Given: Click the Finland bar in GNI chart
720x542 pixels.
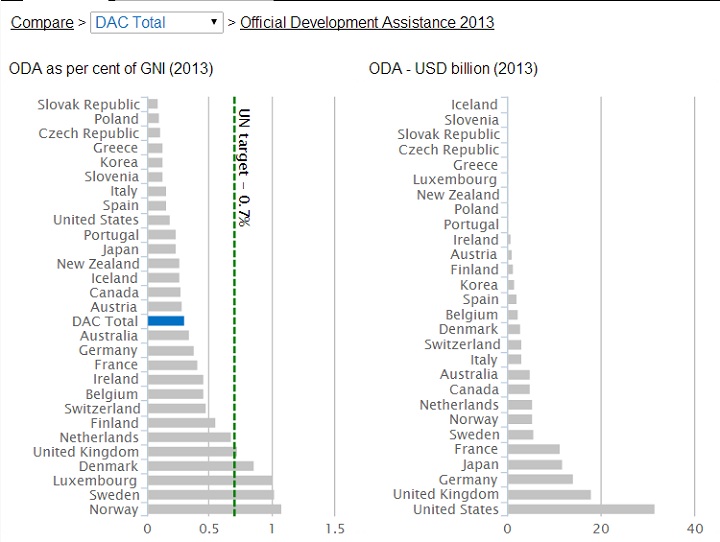Looking at the screenshot, I should pos(181,423).
